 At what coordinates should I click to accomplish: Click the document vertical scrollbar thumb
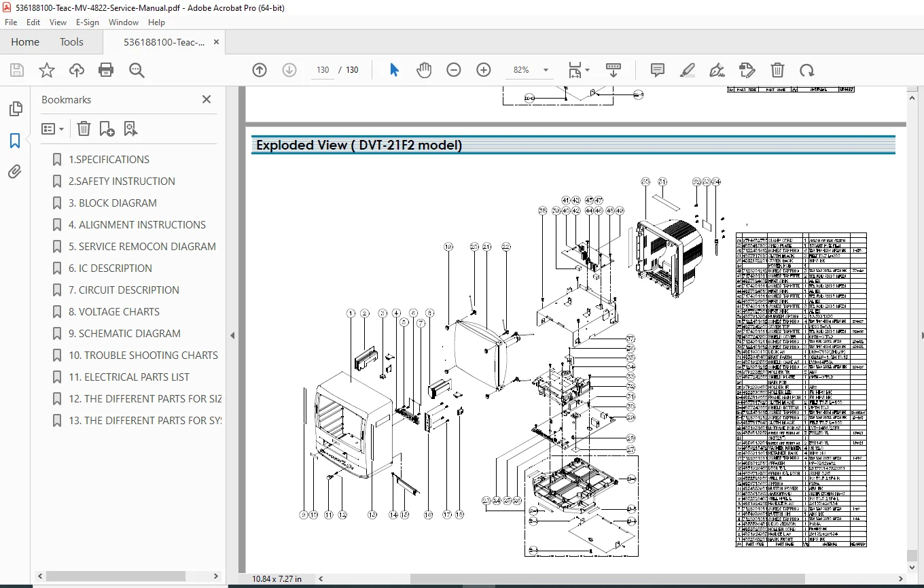coord(912,555)
